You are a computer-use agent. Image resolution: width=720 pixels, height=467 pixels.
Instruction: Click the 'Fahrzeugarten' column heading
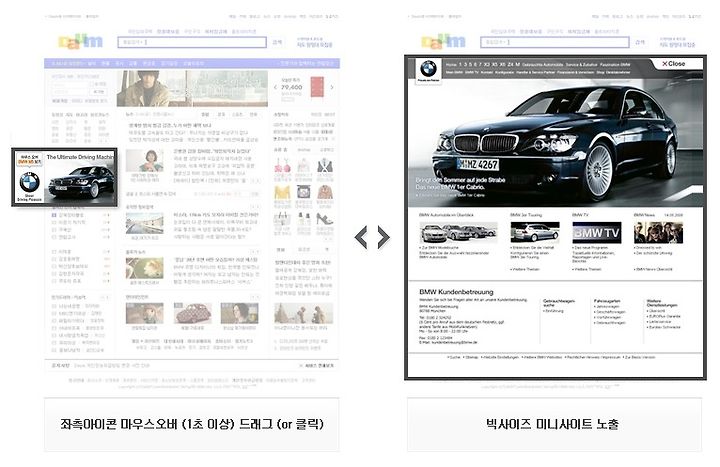click(x=607, y=301)
